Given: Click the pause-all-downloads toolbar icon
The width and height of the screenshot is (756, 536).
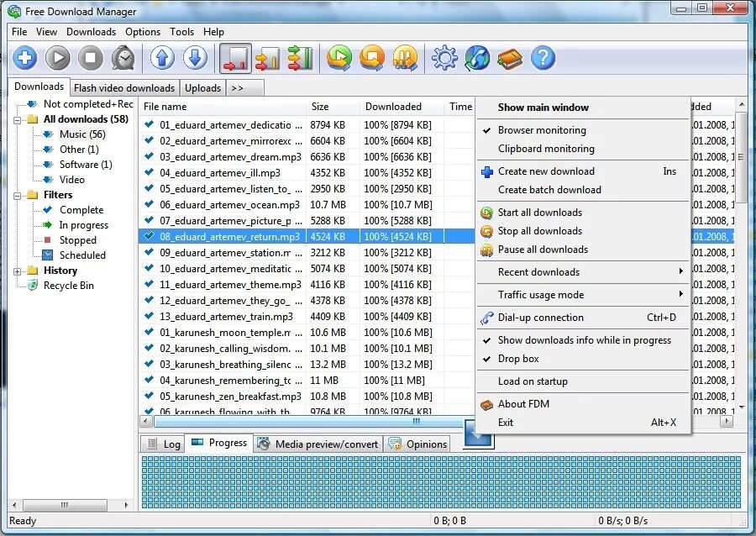Looking at the screenshot, I should (405, 58).
